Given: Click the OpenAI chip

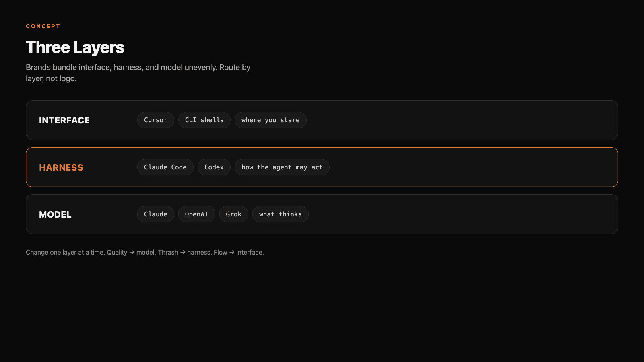Looking at the screenshot, I should [x=197, y=214].
